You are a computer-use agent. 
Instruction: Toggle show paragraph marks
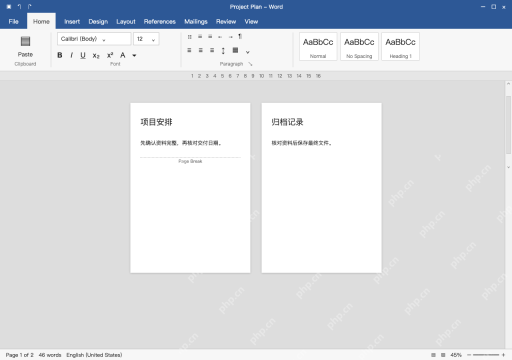pos(240,37)
